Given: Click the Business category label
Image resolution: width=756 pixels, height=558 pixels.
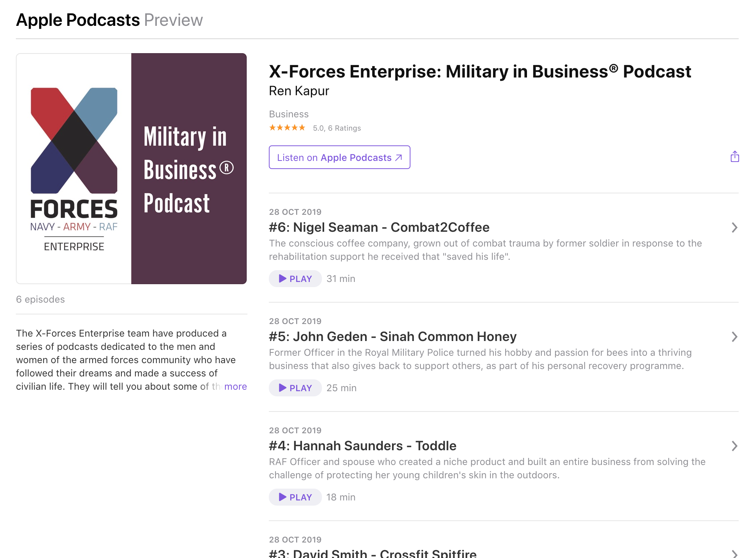Looking at the screenshot, I should (288, 114).
